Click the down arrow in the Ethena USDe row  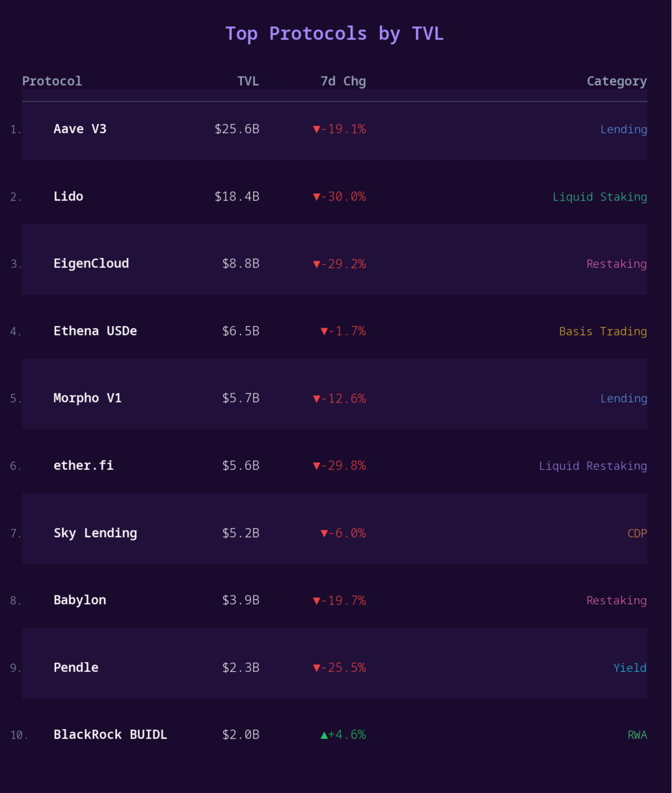pyautogui.click(x=324, y=332)
